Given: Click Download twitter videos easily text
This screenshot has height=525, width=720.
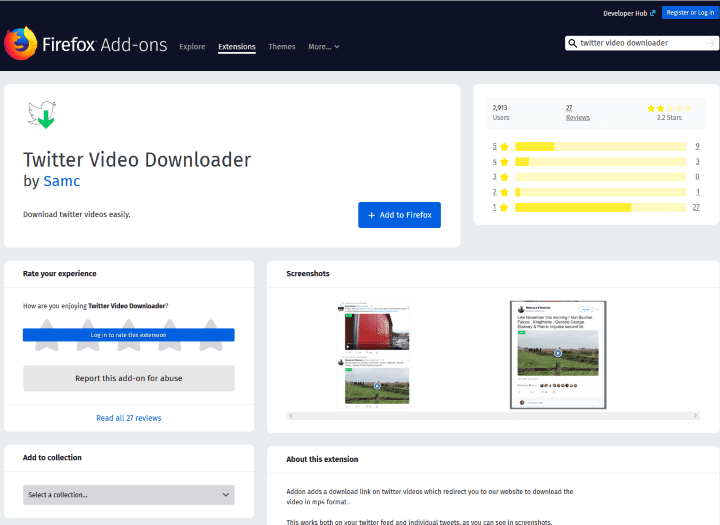Looking at the screenshot, I should tap(77, 215).
